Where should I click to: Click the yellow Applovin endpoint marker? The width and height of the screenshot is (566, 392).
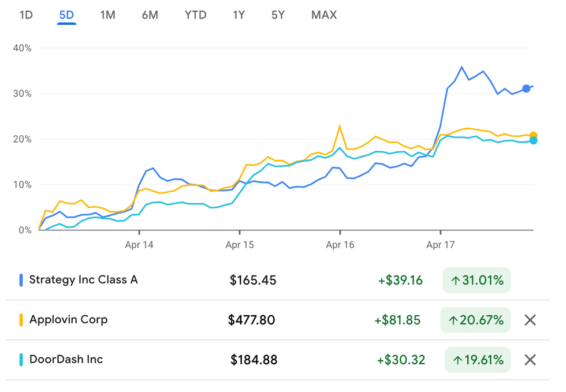click(x=533, y=133)
